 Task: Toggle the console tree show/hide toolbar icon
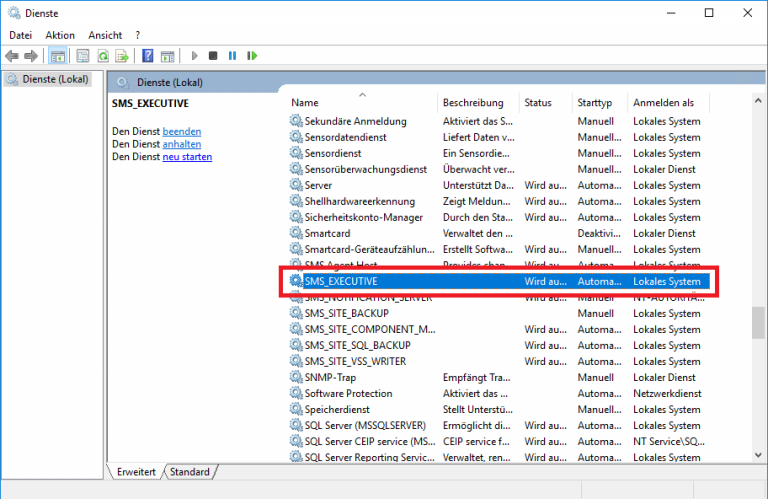point(58,56)
